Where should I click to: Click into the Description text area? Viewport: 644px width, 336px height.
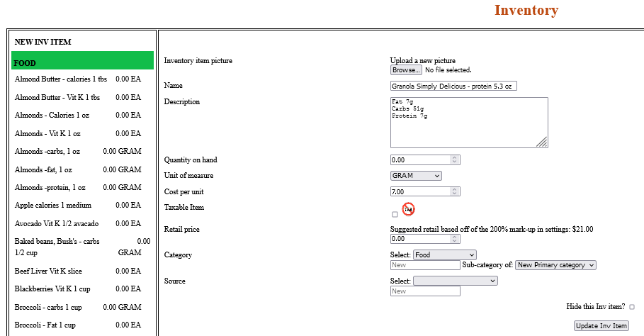[x=468, y=123]
